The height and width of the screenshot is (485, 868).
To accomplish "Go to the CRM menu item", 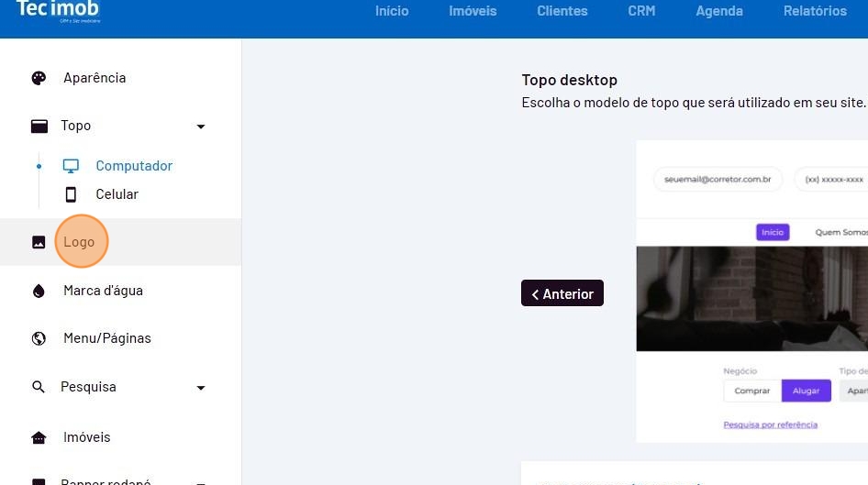I will [641, 11].
